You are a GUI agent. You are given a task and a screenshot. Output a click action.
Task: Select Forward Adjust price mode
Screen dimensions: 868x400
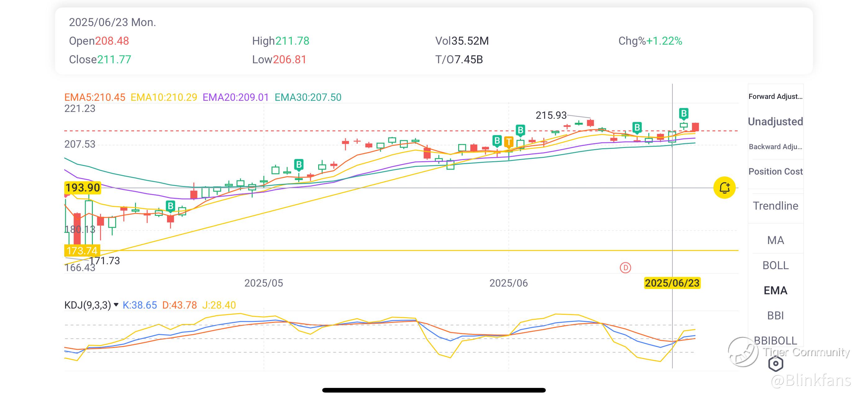pyautogui.click(x=775, y=97)
